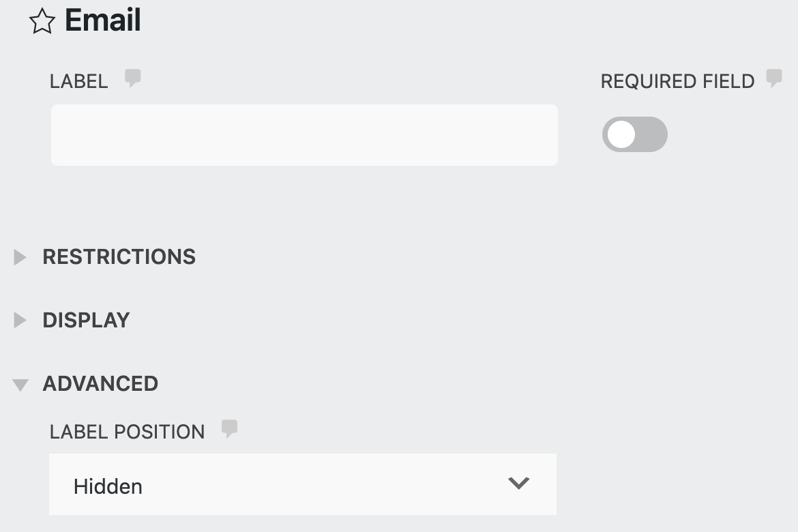Expand the Display section
Image resolution: width=798 pixels, height=532 pixels.
86,320
